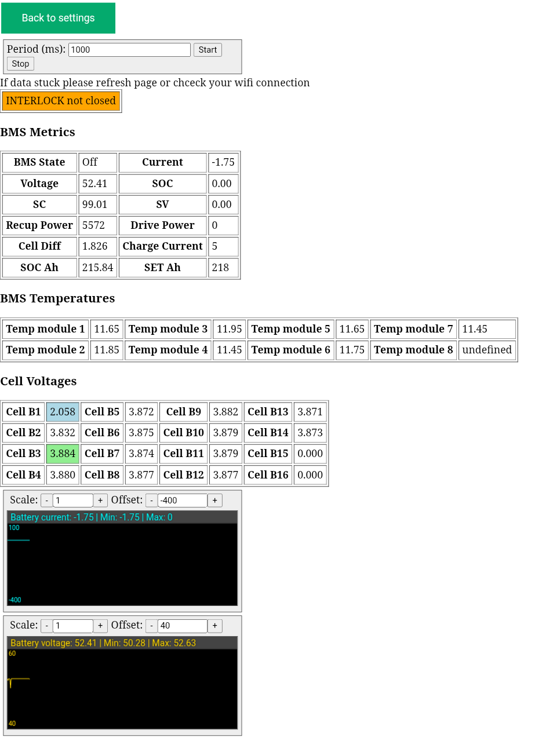Click the green Cell B3 voltage value
Image resolution: width=542 pixels, height=756 pixels.
[63, 454]
